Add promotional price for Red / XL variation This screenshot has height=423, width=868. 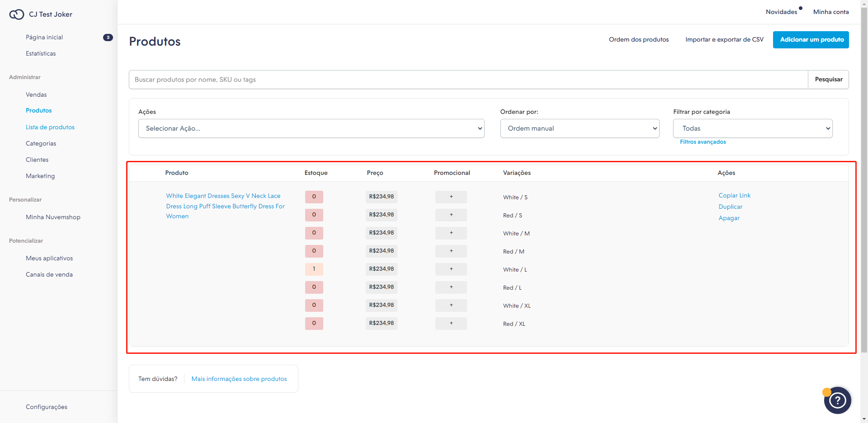click(451, 323)
